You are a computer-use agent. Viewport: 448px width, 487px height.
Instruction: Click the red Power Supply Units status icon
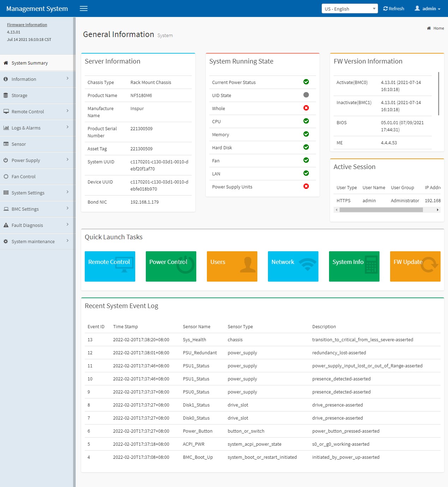(x=306, y=186)
